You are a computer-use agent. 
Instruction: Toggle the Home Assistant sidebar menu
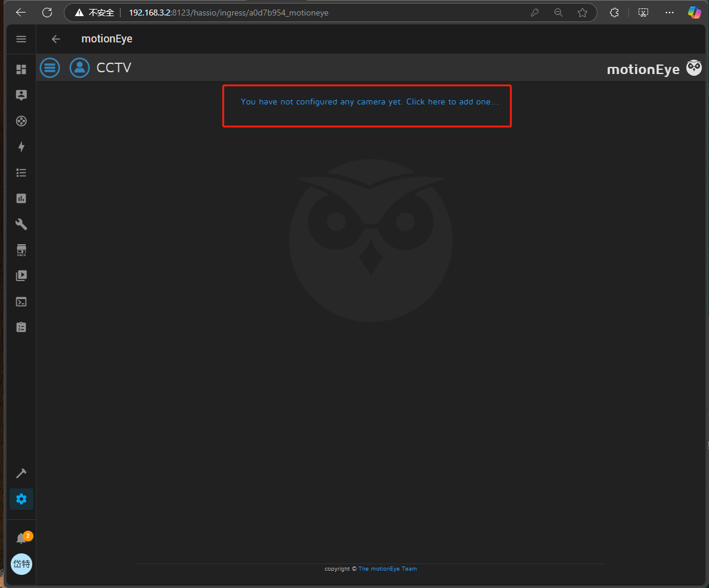pyautogui.click(x=21, y=39)
